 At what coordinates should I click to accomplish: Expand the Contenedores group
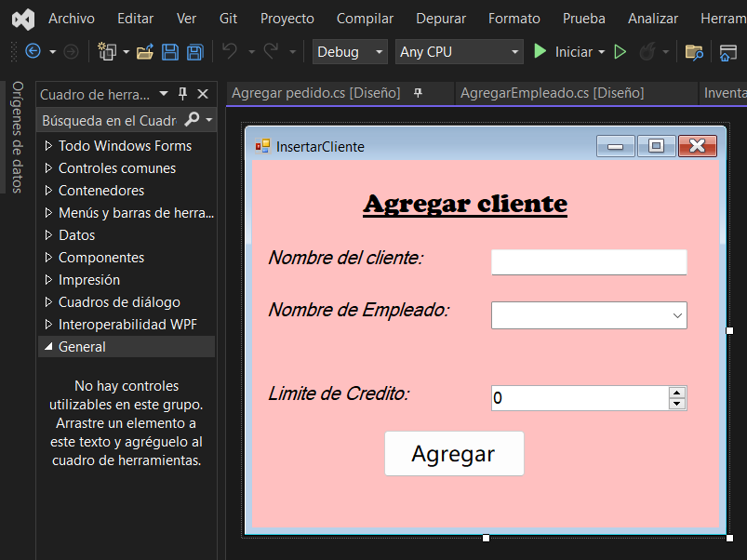48,190
